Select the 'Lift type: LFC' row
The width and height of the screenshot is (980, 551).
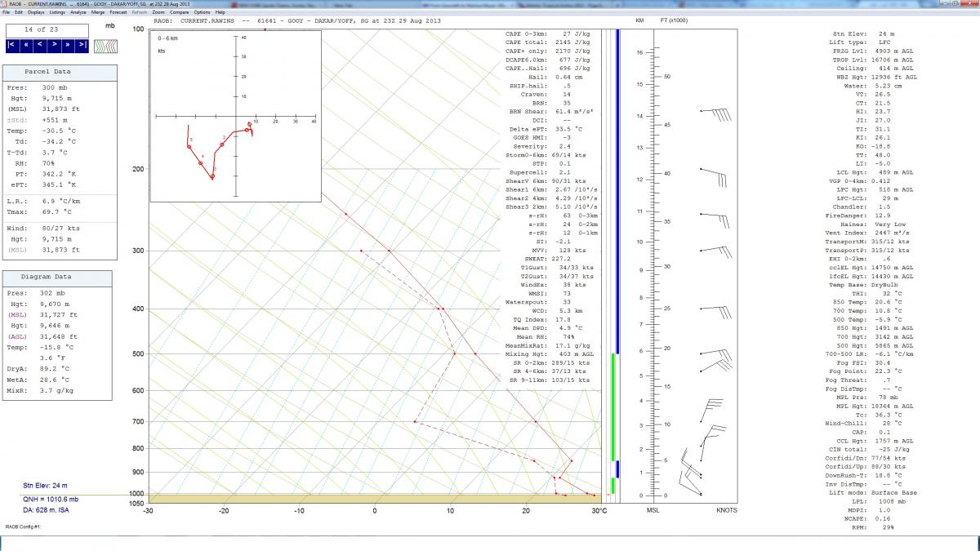click(860, 42)
